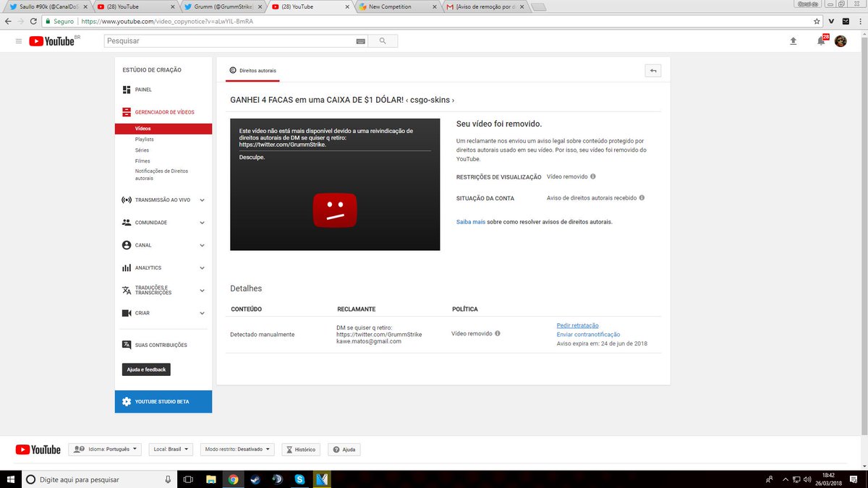Image resolution: width=868 pixels, height=488 pixels.
Task: Open the on-screen keyboard icon in search box
Action: [360, 41]
